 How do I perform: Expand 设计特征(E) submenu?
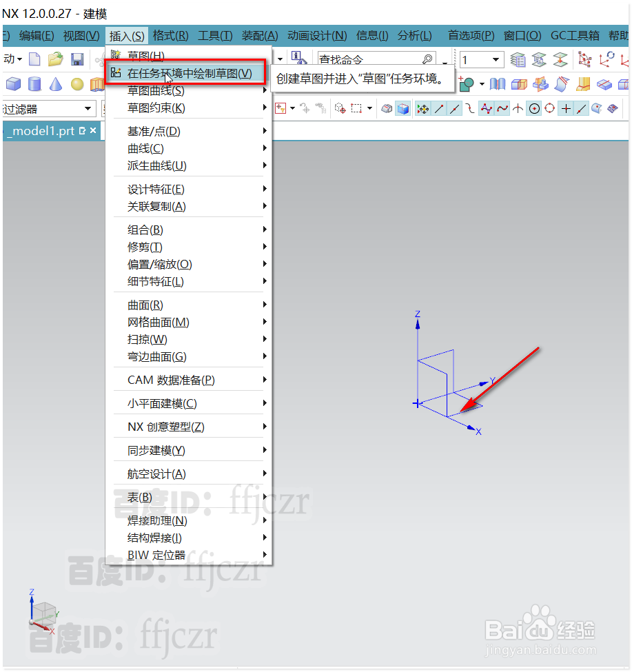(x=265, y=189)
